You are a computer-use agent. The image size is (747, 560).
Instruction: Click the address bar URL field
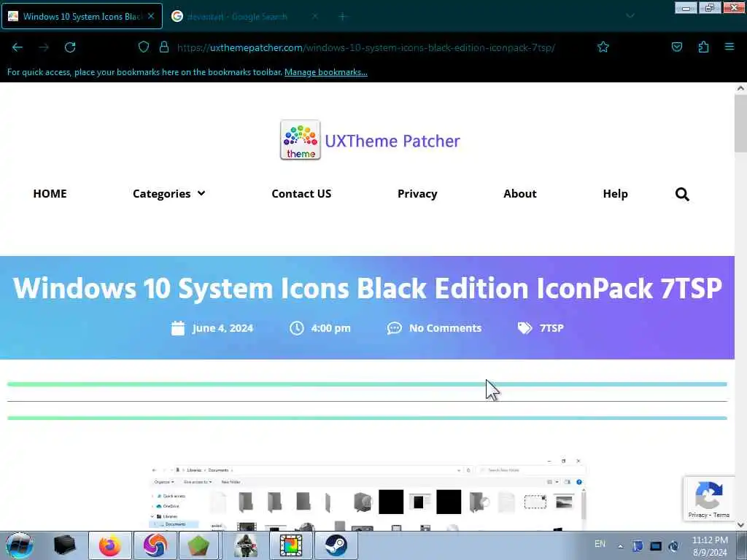point(365,47)
